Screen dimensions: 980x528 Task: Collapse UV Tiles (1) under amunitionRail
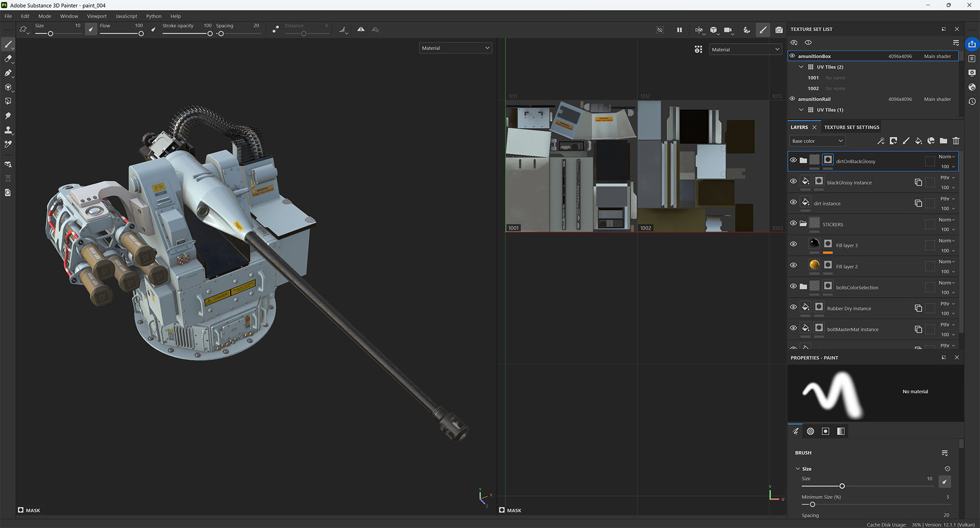pyautogui.click(x=801, y=110)
